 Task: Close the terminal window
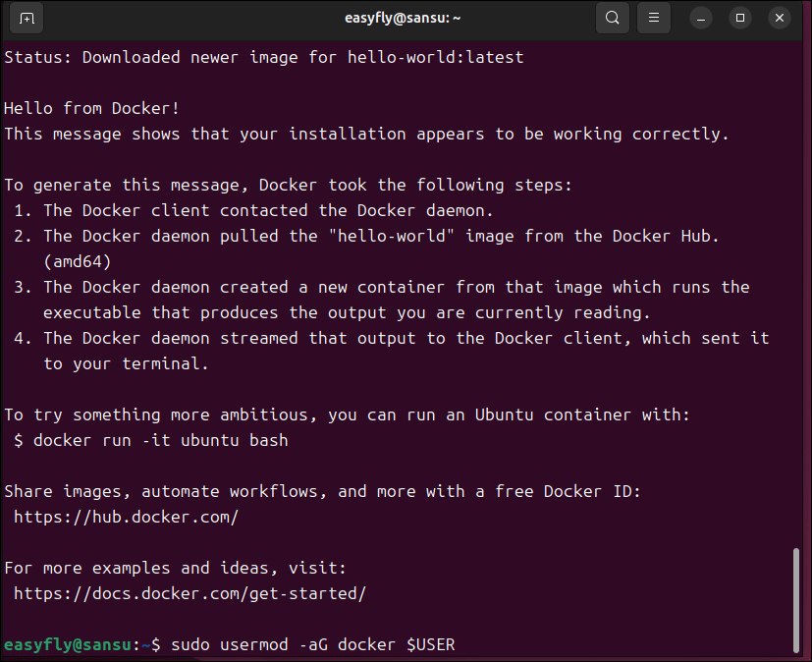(780, 18)
